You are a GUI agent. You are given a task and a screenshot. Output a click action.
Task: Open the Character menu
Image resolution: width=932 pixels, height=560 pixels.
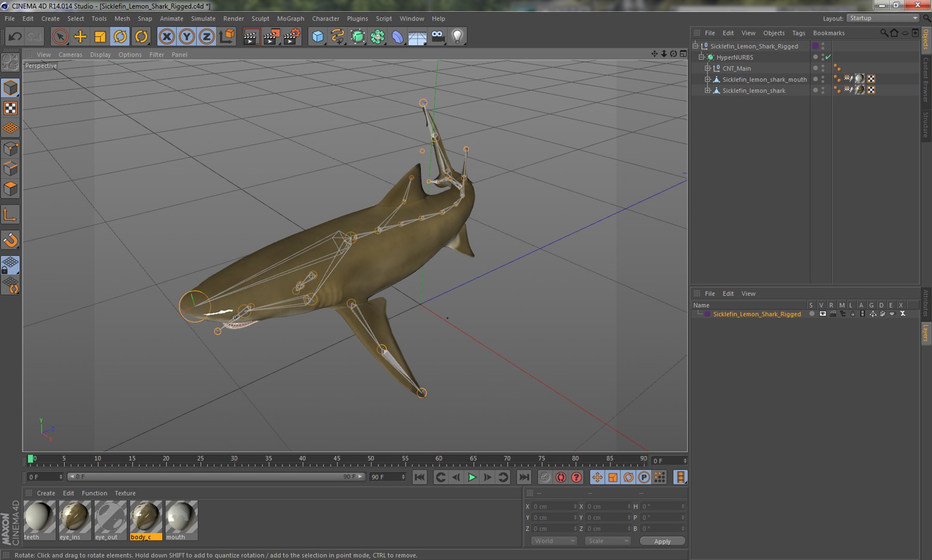(x=325, y=18)
